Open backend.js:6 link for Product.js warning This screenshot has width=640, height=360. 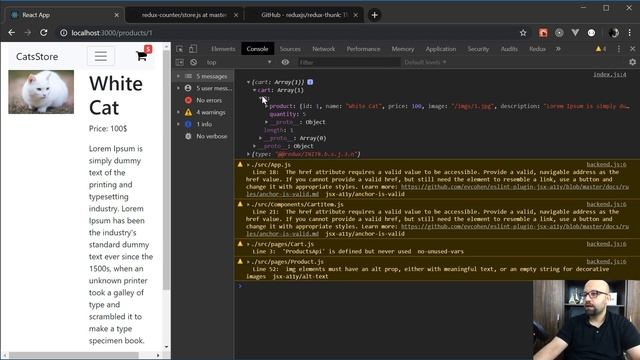(607, 261)
